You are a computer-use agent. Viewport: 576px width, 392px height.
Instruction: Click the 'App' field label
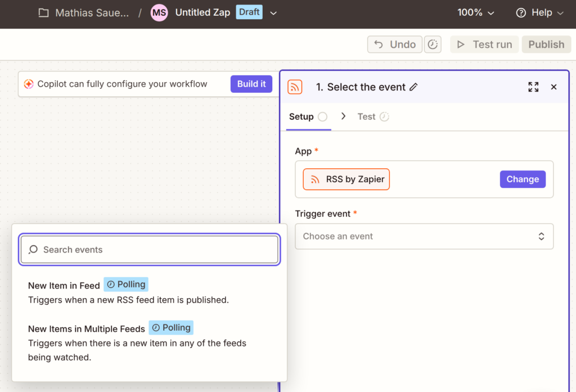[303, 151]
